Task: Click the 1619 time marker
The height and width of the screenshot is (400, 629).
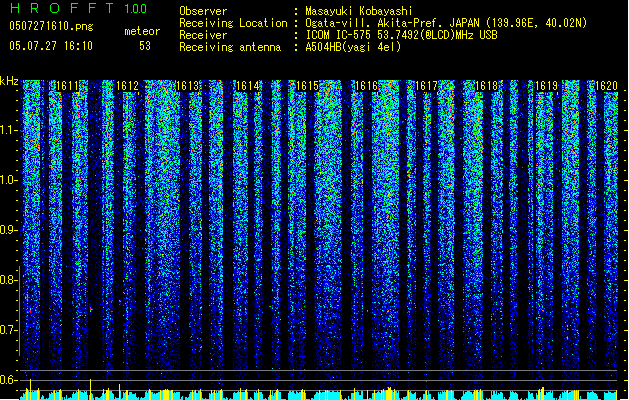Action: pos(547,86)
